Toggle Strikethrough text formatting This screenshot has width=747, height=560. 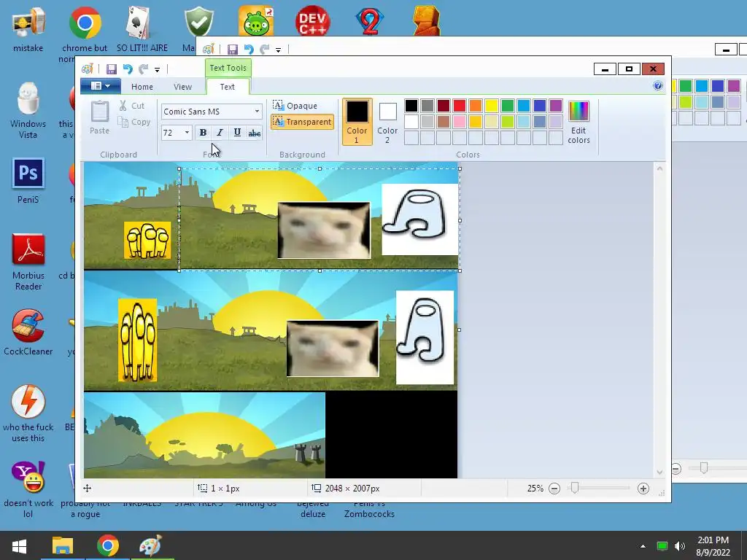[255, 133]
